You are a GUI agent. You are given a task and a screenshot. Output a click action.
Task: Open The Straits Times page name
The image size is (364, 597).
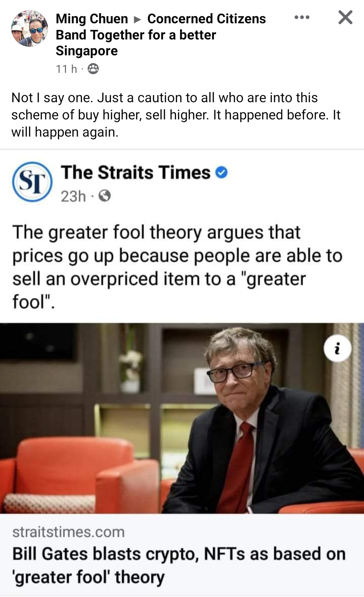(135, 172)
